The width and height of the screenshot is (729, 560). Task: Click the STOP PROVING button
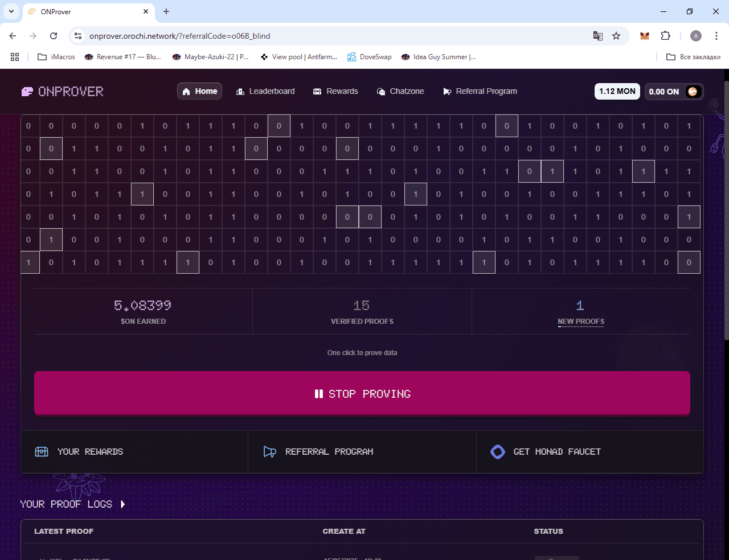(362, 393)
